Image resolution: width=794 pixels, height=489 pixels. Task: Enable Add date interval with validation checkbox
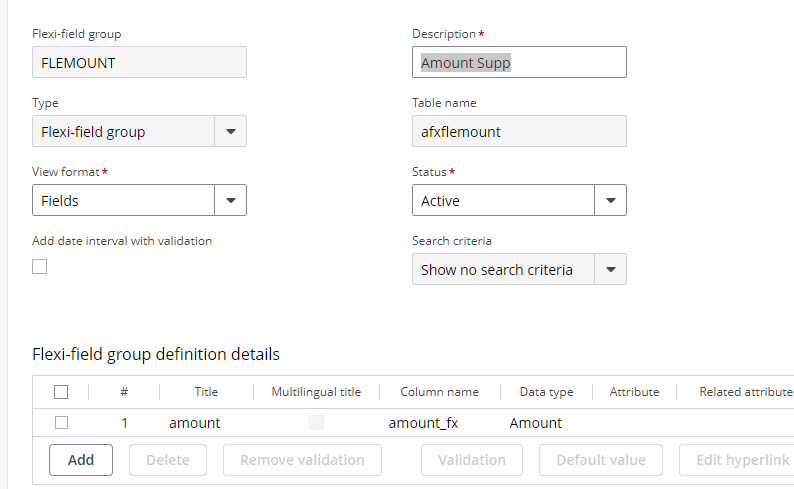pos(40,266)
